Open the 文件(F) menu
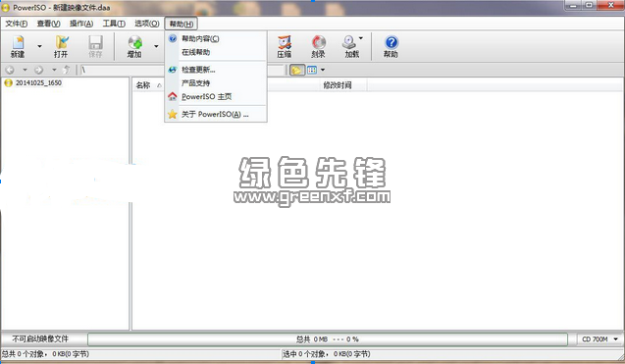 (17, 24)
